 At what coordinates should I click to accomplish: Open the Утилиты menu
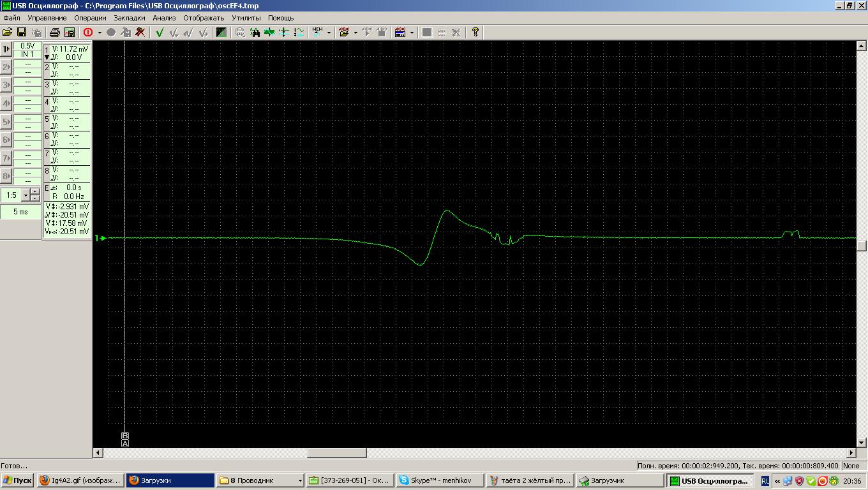coord(246,18)
